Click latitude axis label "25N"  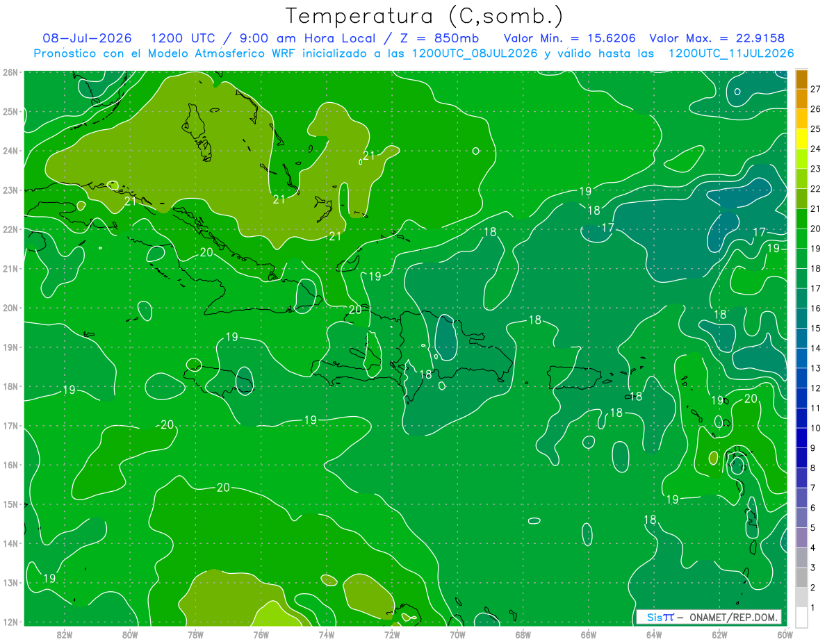(10, 111)
